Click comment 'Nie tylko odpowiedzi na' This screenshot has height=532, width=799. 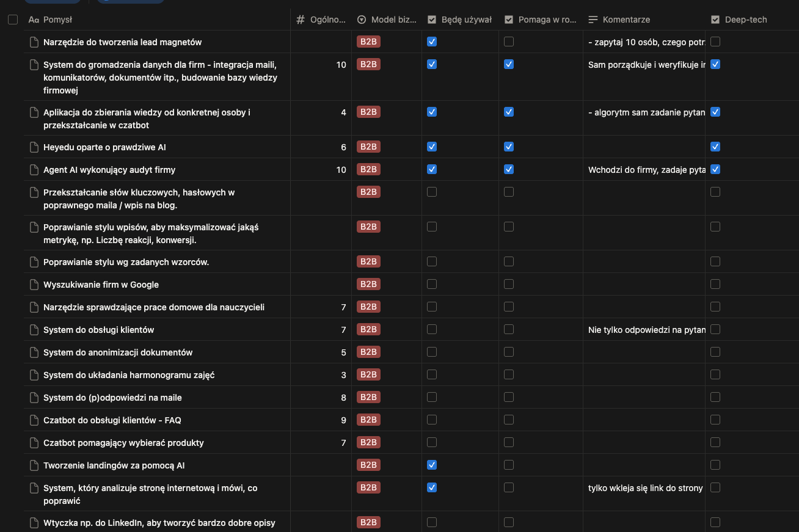(x=646, y=330)
